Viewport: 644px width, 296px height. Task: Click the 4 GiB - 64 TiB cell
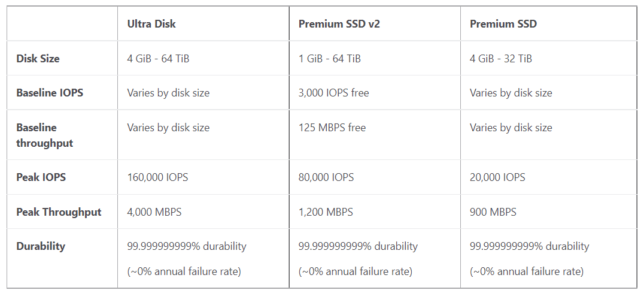click(x=158, y=58)
